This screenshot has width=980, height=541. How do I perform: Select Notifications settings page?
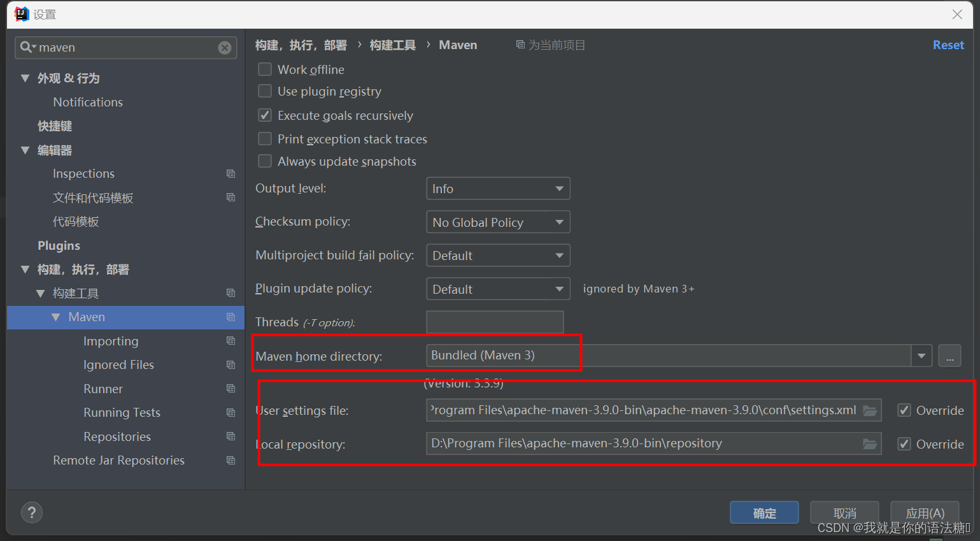coord(88,102)
